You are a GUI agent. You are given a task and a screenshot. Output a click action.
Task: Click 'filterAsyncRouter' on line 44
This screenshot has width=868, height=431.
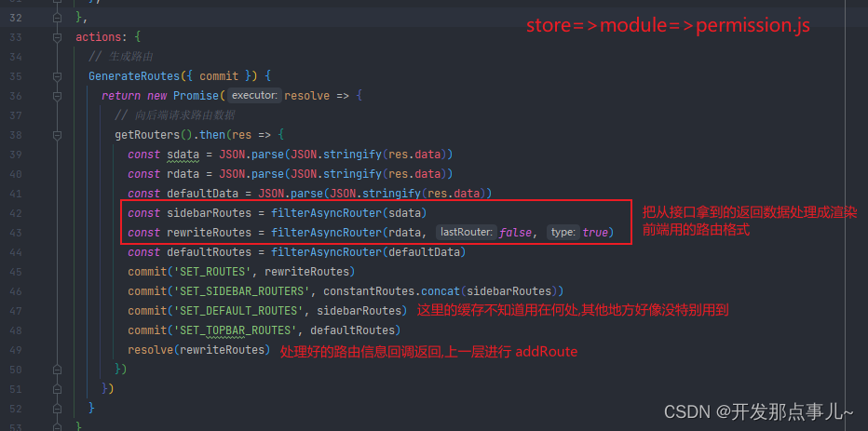pyautogui.click(x=326, y=252)
